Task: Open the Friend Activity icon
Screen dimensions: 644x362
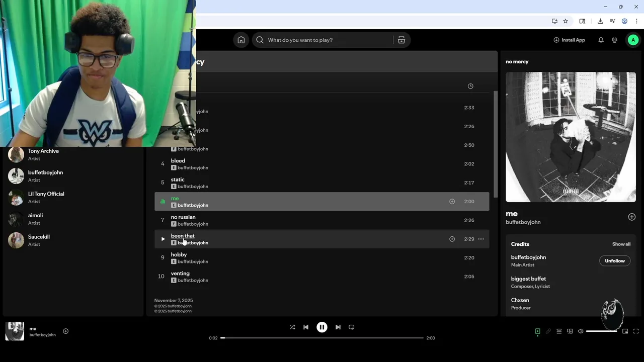Action: 614,40
